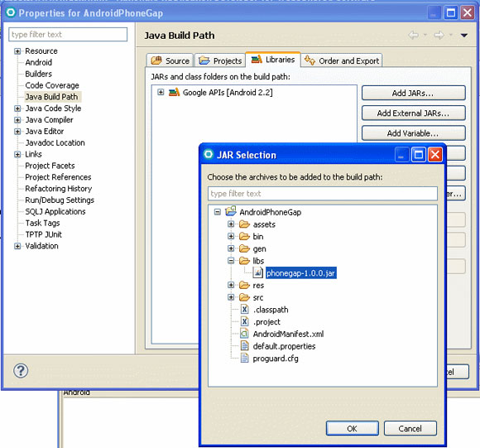
Task: Select TPTP JUnit entry
Action: tap(44, 234)
